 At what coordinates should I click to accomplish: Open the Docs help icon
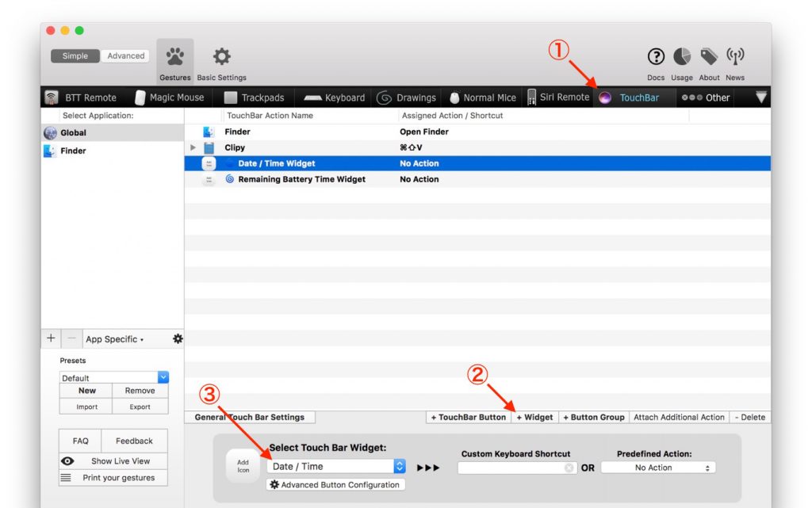[656, 57]
